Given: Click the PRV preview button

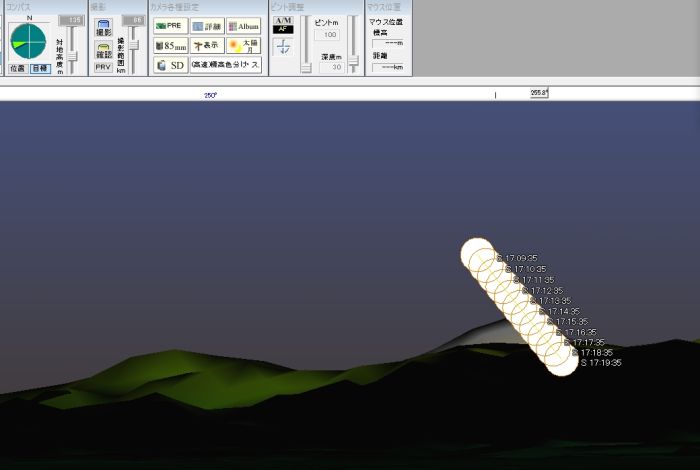Looking at the screenshot, I should pos(103,67).
